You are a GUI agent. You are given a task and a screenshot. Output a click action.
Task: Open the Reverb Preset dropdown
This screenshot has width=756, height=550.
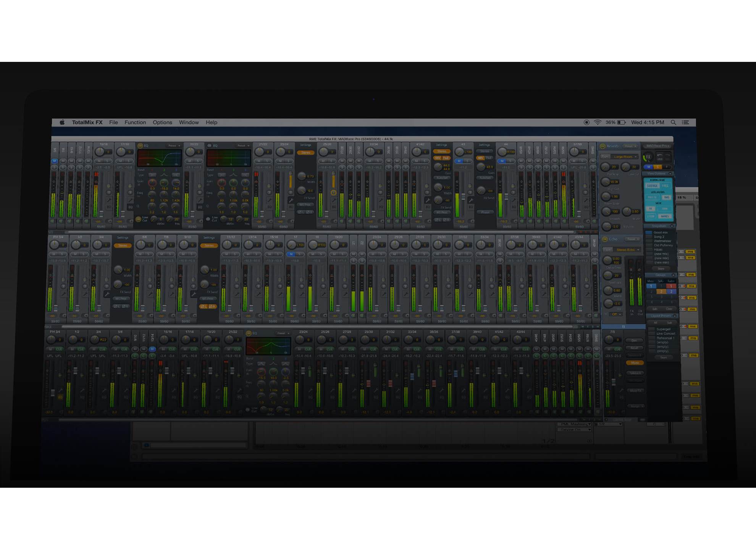point(630,146)
